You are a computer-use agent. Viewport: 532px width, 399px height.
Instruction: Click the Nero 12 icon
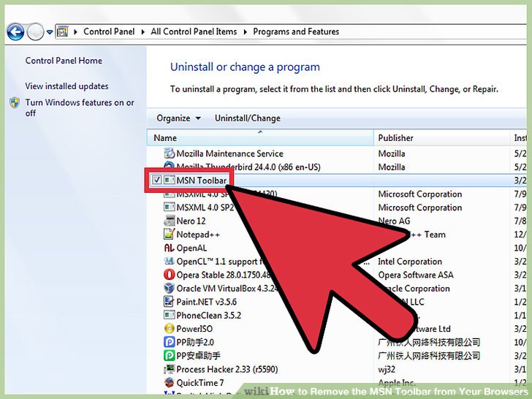[x=169, y=221]
